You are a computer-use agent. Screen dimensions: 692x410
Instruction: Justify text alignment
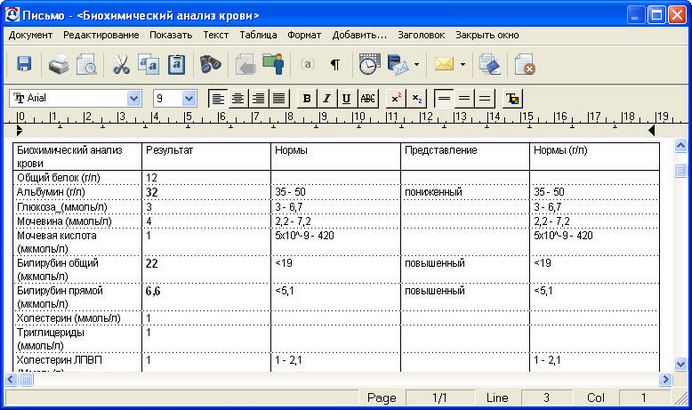278,98
